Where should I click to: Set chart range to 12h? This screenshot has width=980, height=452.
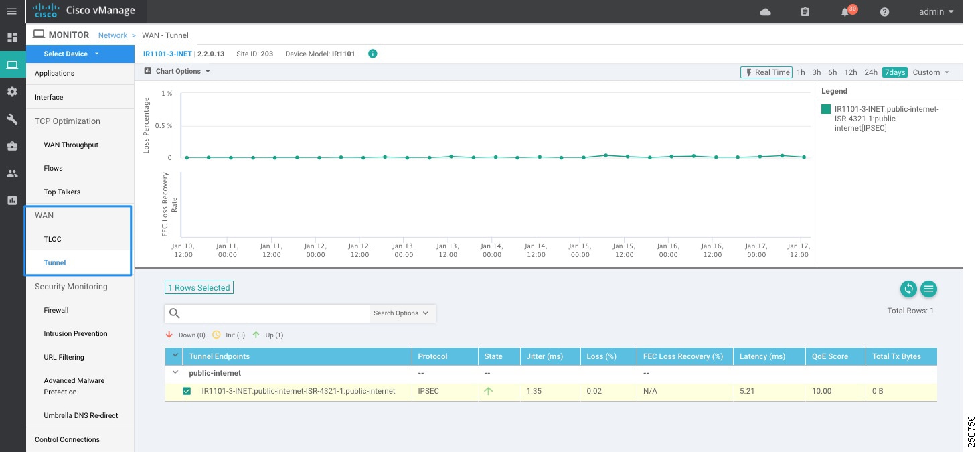point(851,72)
